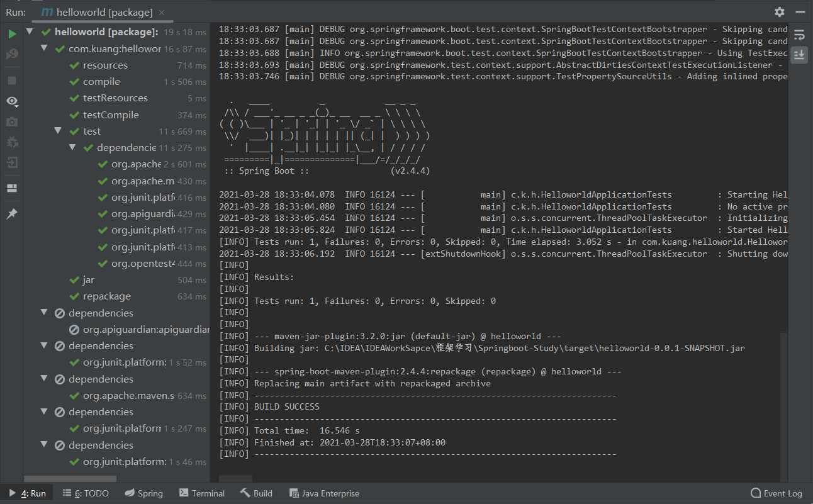Select the jar tree row
813x504 pixels.
116,280
